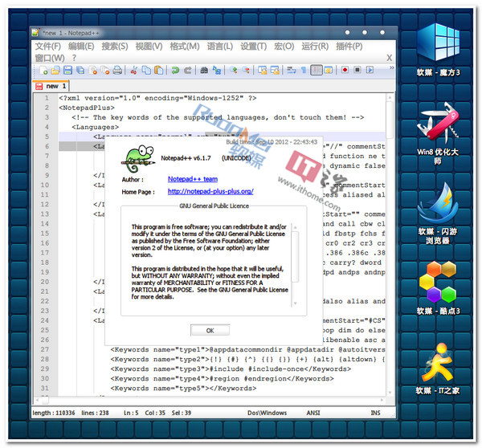482x448 pixels.
Task: Show all characters with the pilcrow icon
Action: pos(304,71)
